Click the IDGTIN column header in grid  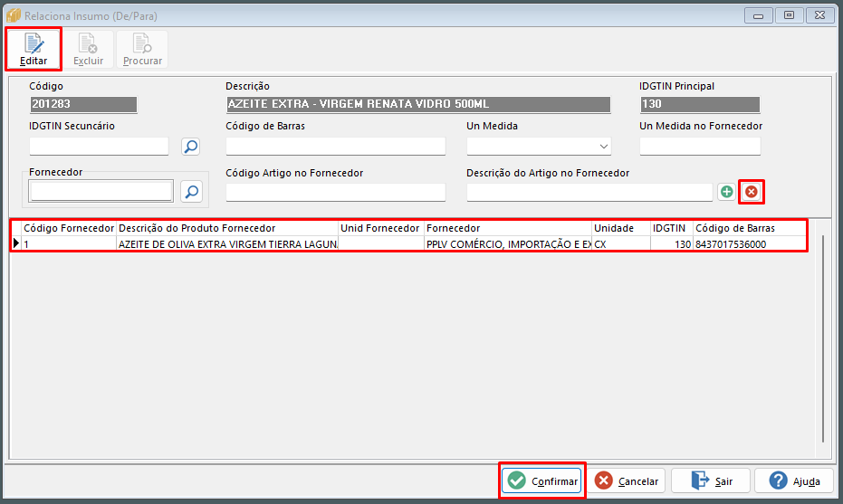(672, 228)
